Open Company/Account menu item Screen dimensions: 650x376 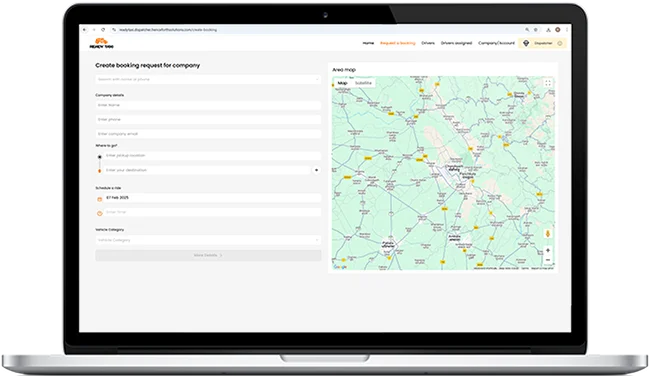tap(496, 43)
